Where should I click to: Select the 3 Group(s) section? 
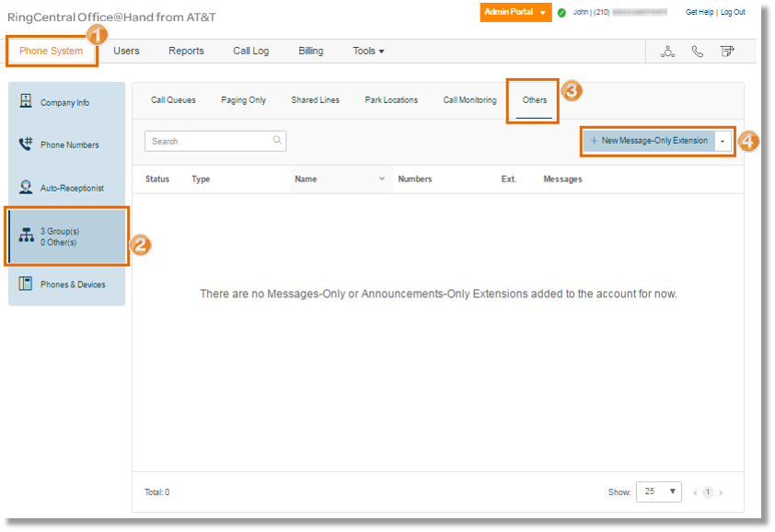64,237
